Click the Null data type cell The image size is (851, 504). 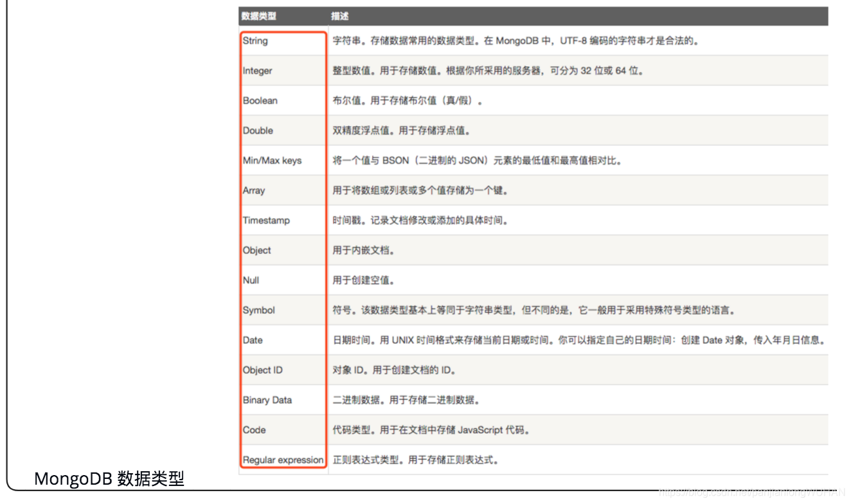(x=251, y=280)
